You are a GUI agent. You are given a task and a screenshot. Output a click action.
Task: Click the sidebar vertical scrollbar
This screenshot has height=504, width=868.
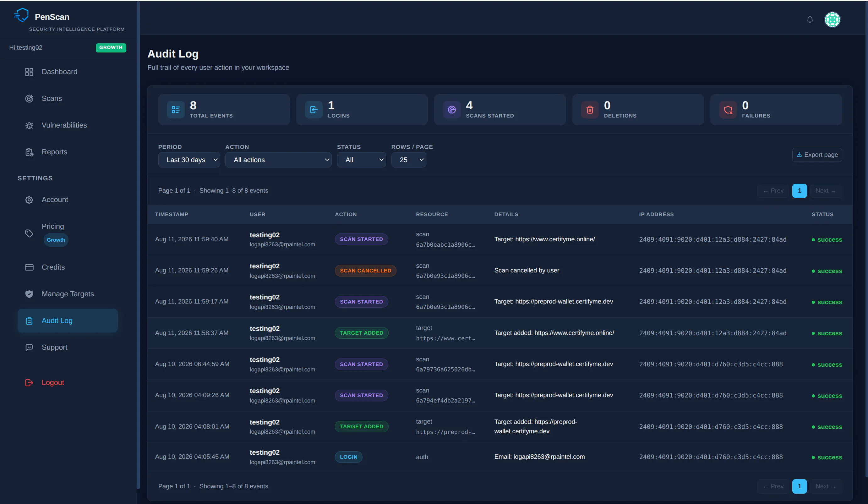click(138, 245)
